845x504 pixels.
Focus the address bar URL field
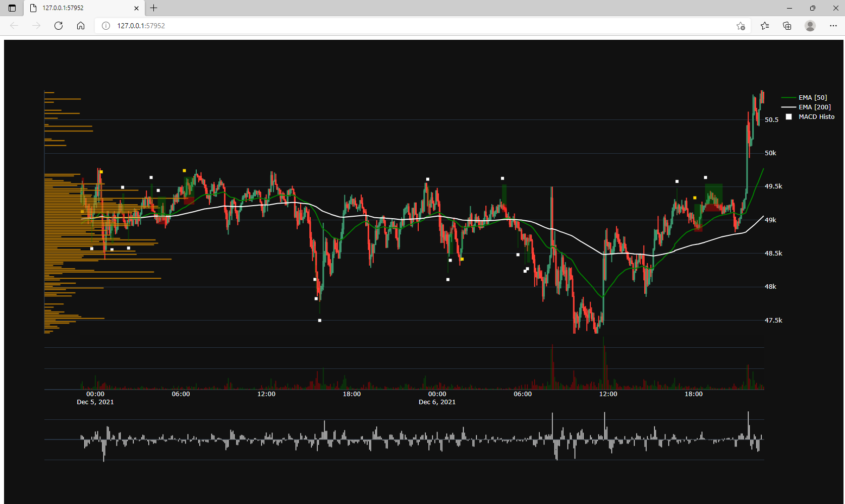[x=404, y=26]
